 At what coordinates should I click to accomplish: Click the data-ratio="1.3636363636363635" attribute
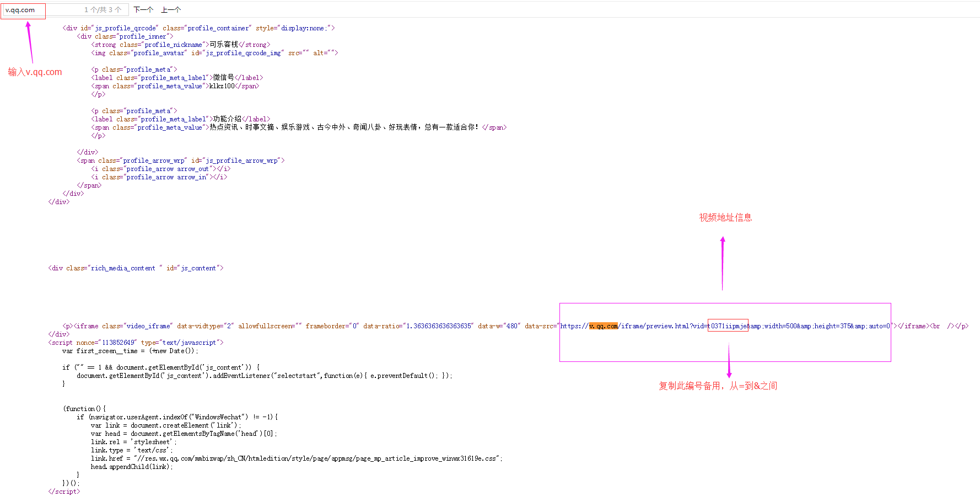(x=417, y=326)
